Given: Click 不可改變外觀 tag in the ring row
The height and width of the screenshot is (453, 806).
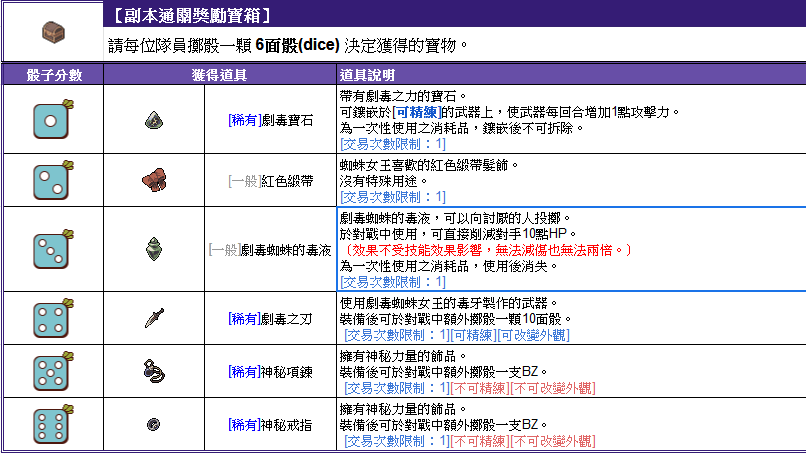Looking at the screenshot, I should (x=553, y=441).
